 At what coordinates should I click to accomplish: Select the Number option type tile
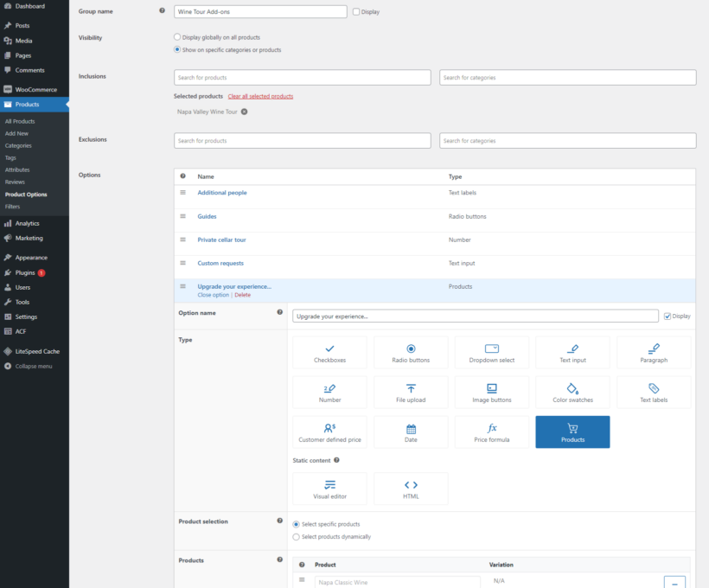(329, 392)
